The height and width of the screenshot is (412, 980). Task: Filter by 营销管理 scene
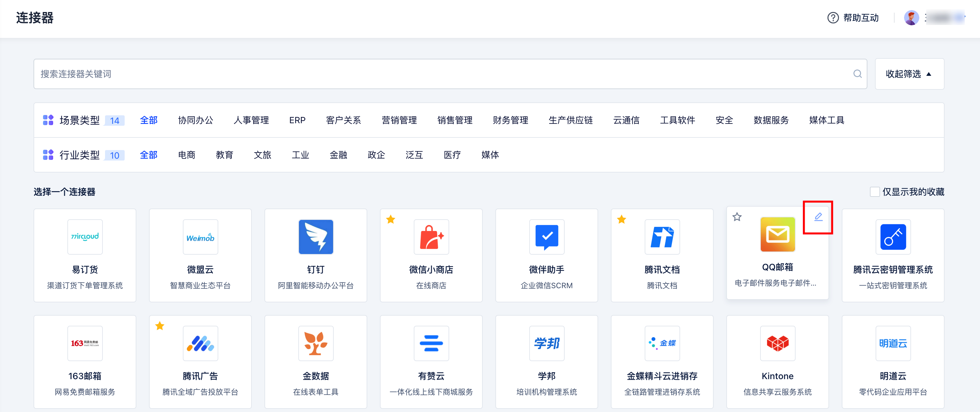point(399,120)
